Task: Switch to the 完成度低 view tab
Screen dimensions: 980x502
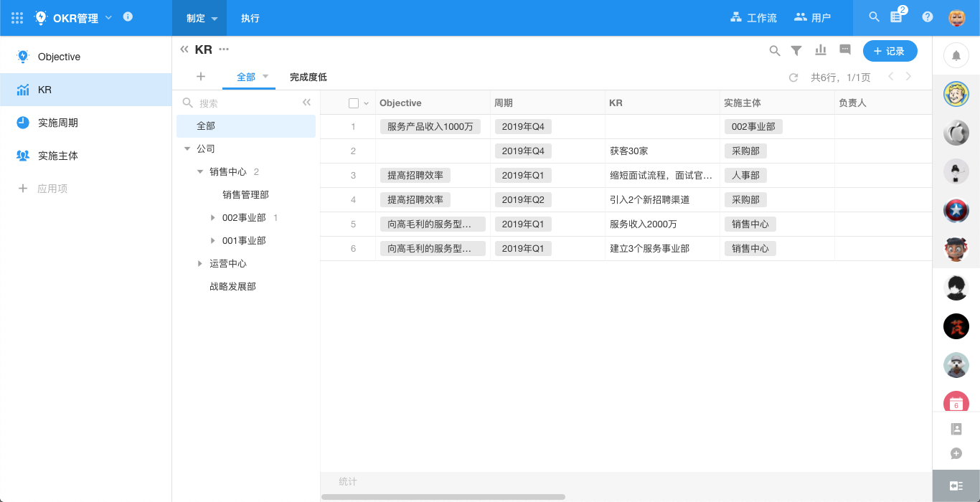Action: 308,77
